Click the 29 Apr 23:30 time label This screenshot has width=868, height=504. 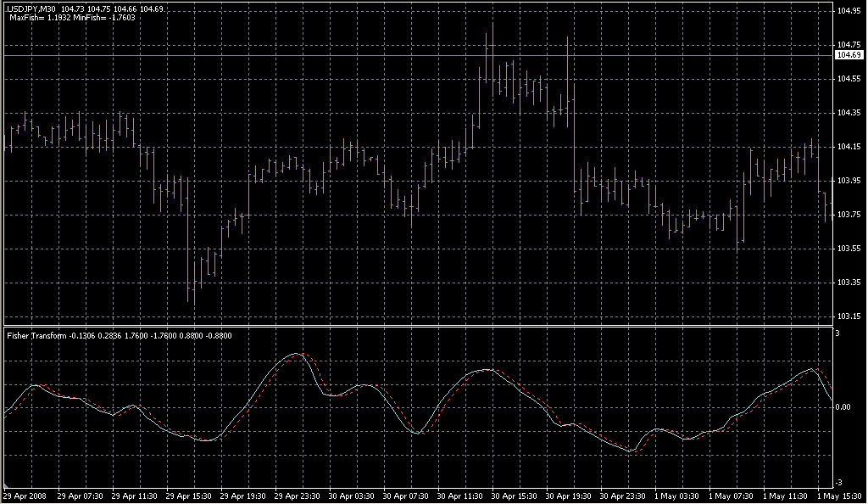click(x=298, y=496)
